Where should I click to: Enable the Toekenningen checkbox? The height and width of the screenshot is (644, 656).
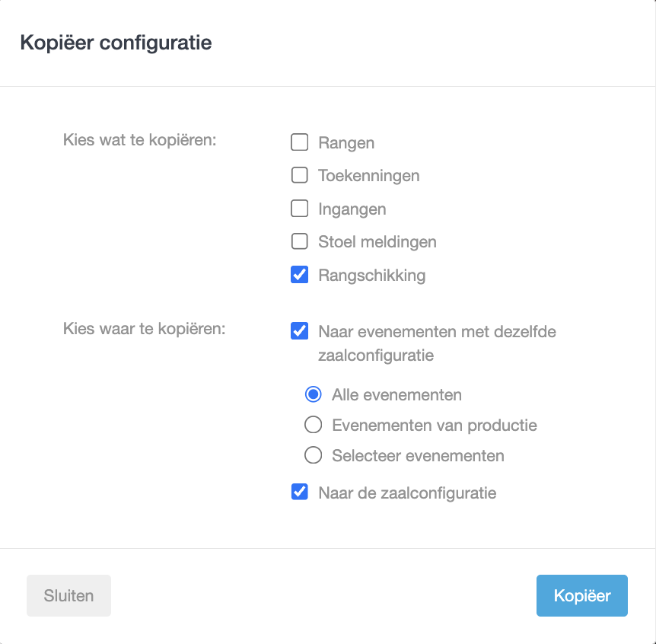[300, 176]
